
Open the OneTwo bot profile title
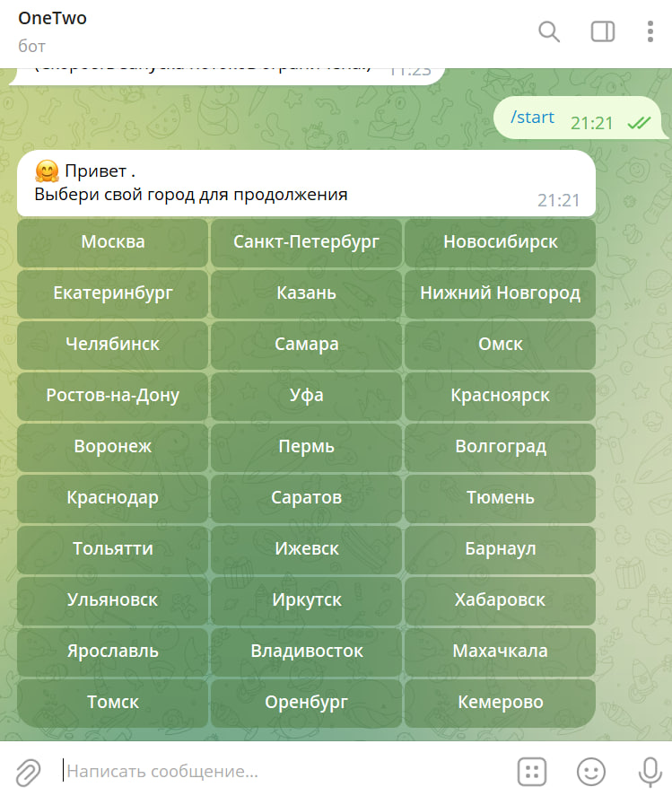[52, 19]
